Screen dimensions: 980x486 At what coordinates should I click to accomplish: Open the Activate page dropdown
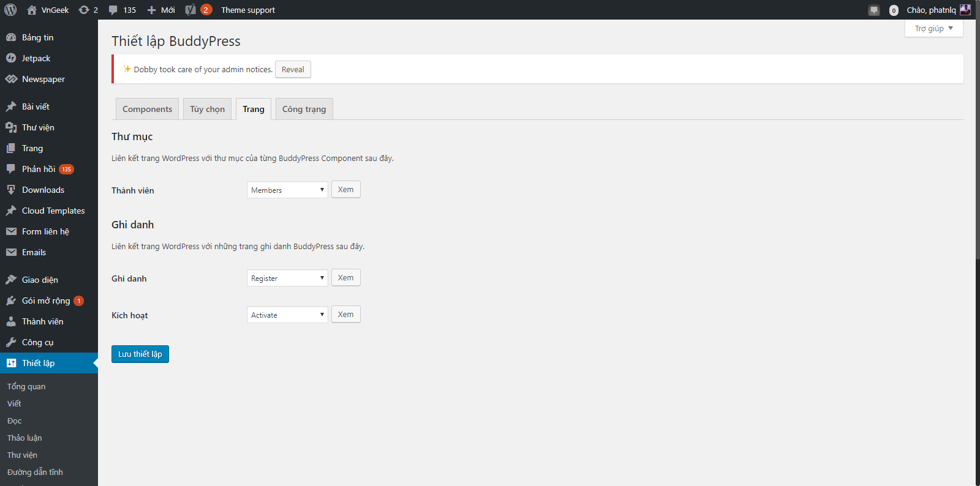287,315
